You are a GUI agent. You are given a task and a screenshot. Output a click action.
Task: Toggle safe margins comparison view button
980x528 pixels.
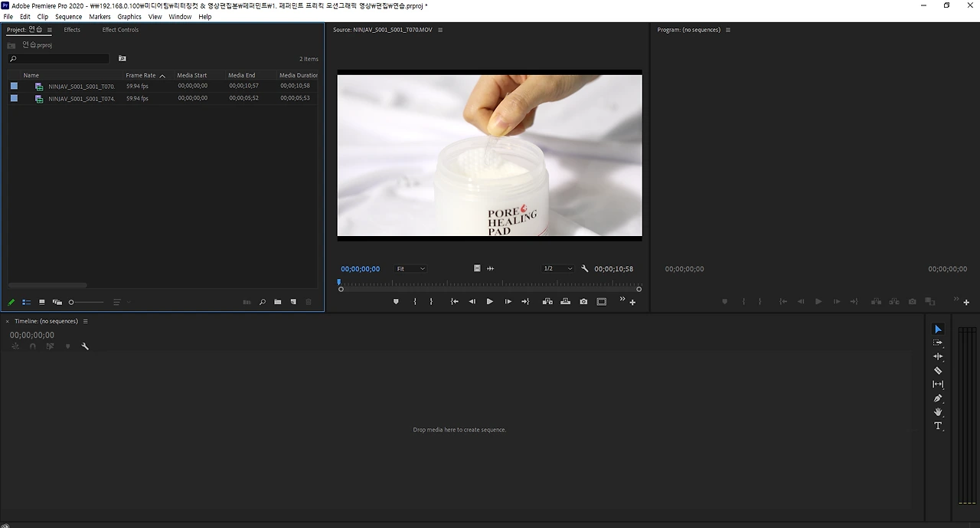point(602,302)
